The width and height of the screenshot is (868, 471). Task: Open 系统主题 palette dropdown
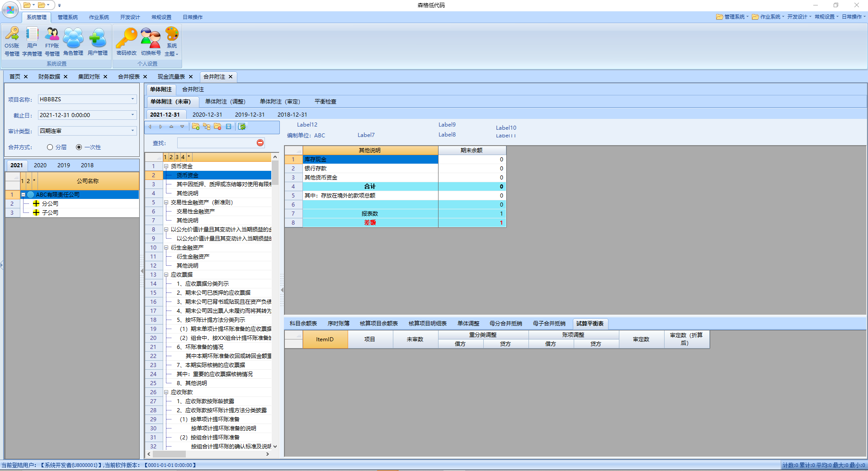172,42
